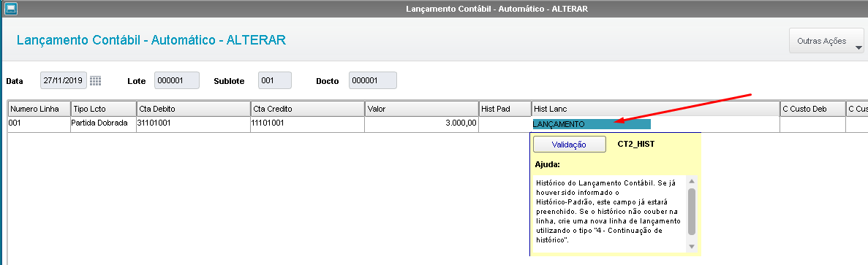Viewport: 868px width, 265px height.
Task: Select the Valor column header
Action: 422,109
